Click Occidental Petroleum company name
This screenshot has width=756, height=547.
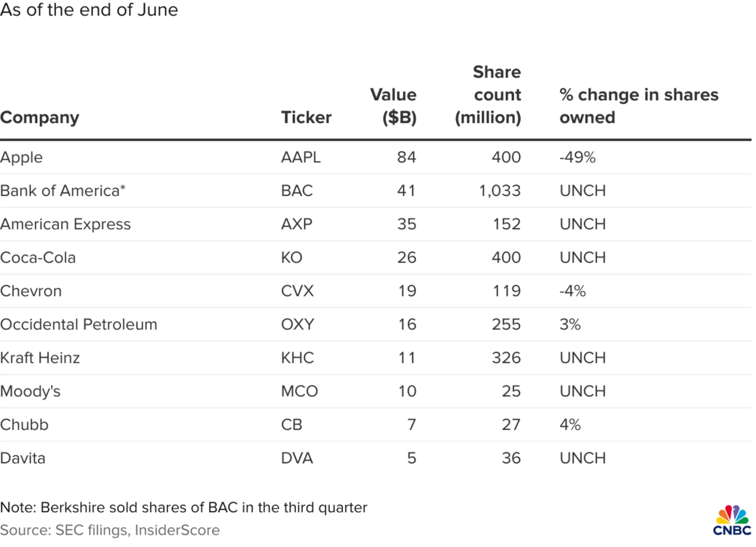(x=79, y=325)
